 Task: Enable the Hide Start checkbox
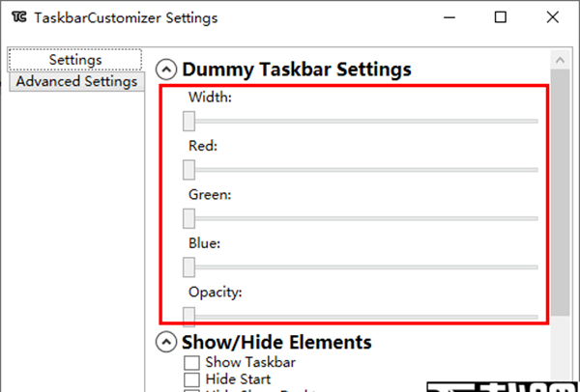coord(191,379)
